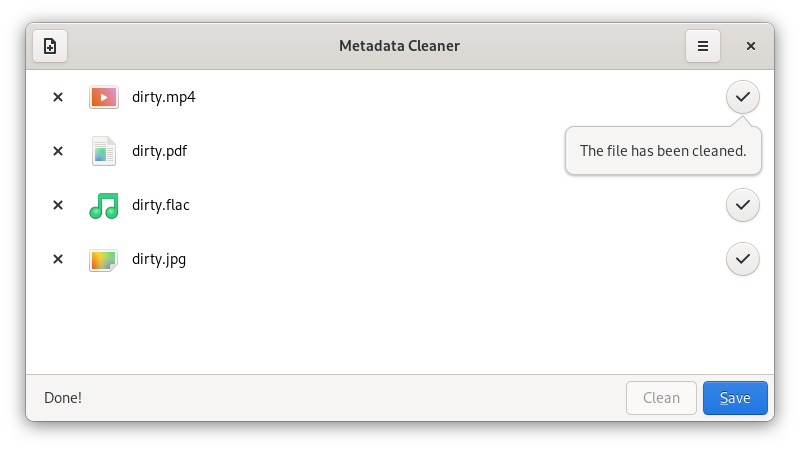Click the dirty.pdf document icon

(x=104, y=151)
